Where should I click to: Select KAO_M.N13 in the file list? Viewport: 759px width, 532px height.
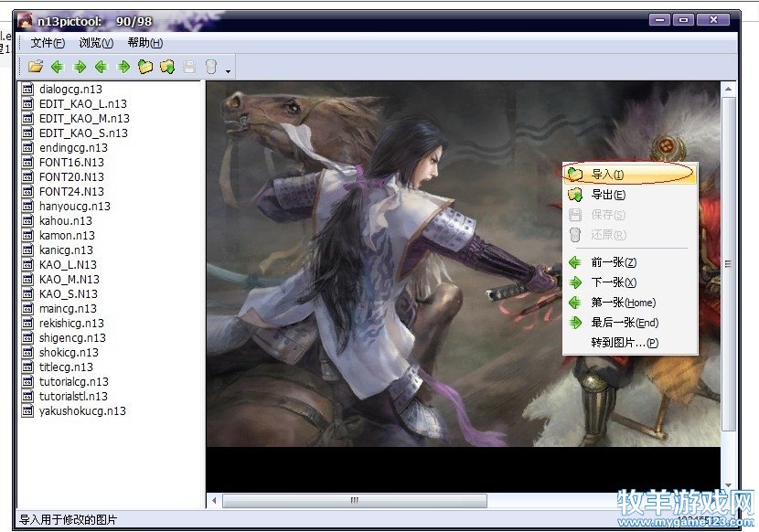(x=69, y=280)
